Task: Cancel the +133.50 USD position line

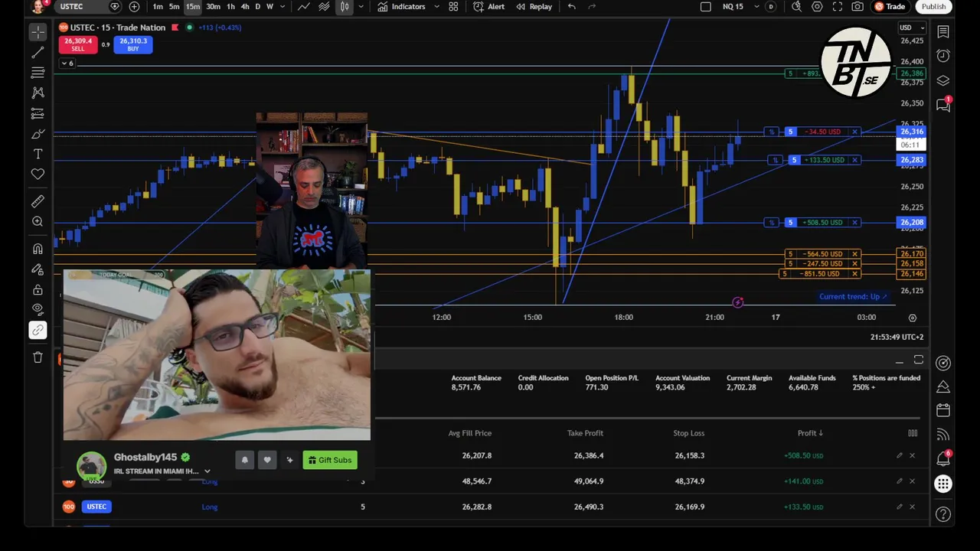Action: point(854,160)
